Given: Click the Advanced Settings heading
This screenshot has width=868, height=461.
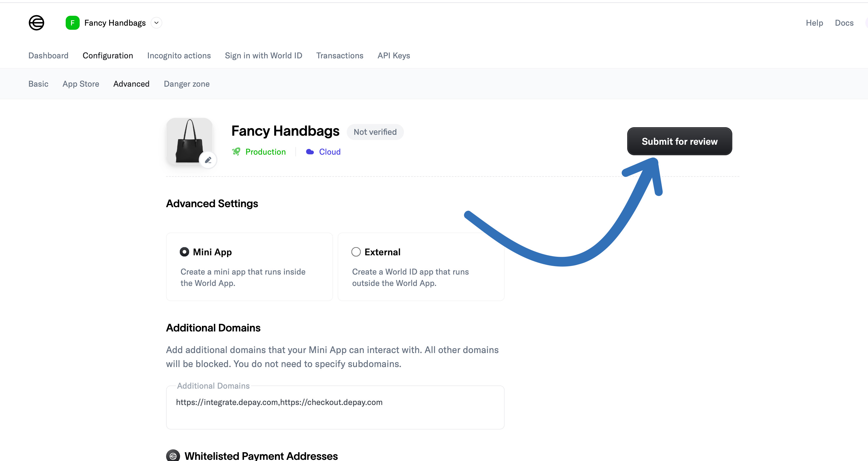Looking at the screenshot, I should (212, 203).
